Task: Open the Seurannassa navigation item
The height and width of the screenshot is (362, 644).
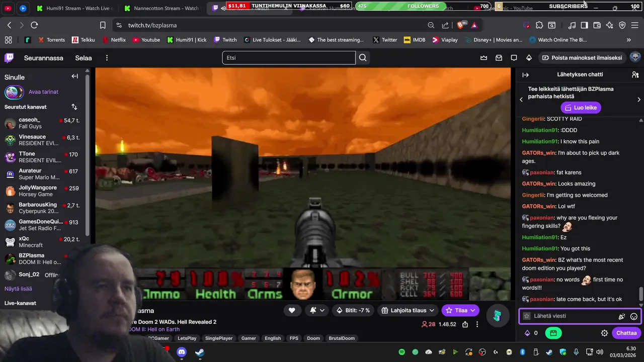Action: coord(44,58)
